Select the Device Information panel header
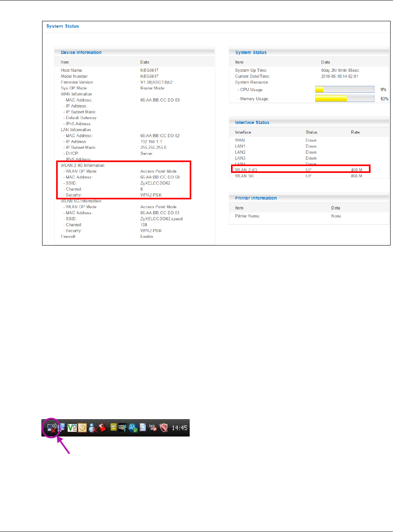The width and height of the screenshot is (393, 532). pos(135,52)
